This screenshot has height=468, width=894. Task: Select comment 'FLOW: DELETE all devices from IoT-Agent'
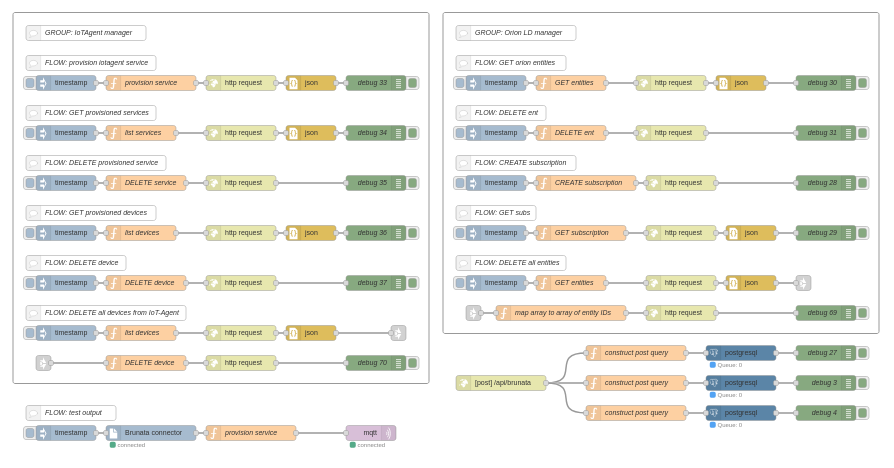coord(106,313)
